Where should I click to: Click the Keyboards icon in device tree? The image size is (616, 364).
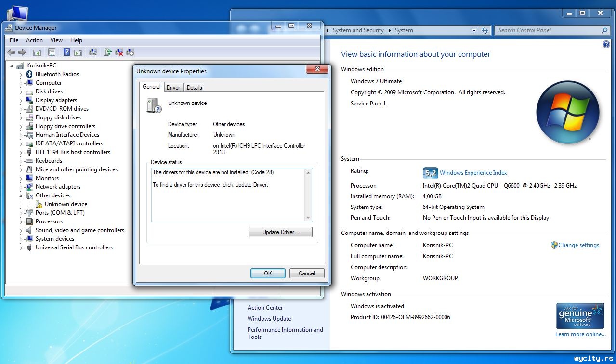29,161
